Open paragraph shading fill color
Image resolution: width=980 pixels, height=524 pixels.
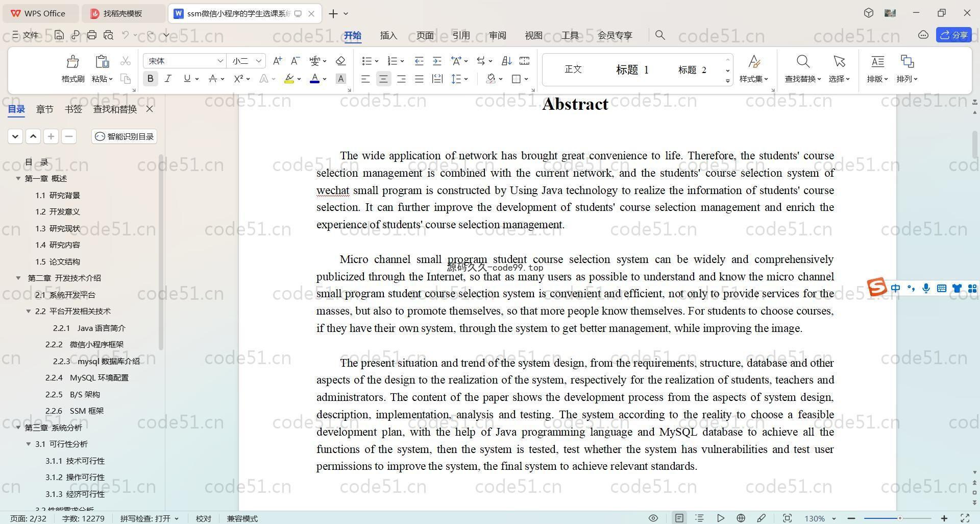point(491,79)
